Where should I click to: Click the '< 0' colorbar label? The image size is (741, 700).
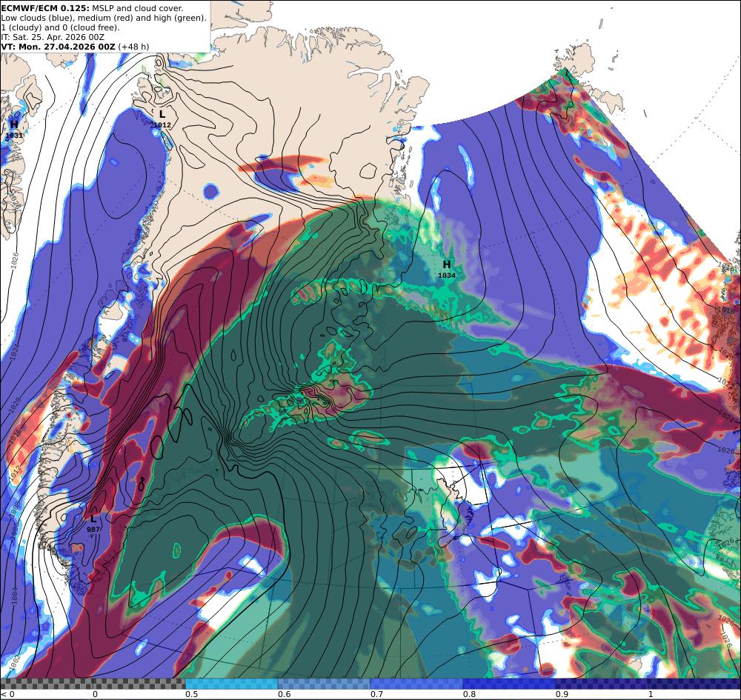click(x=7, y=694)
